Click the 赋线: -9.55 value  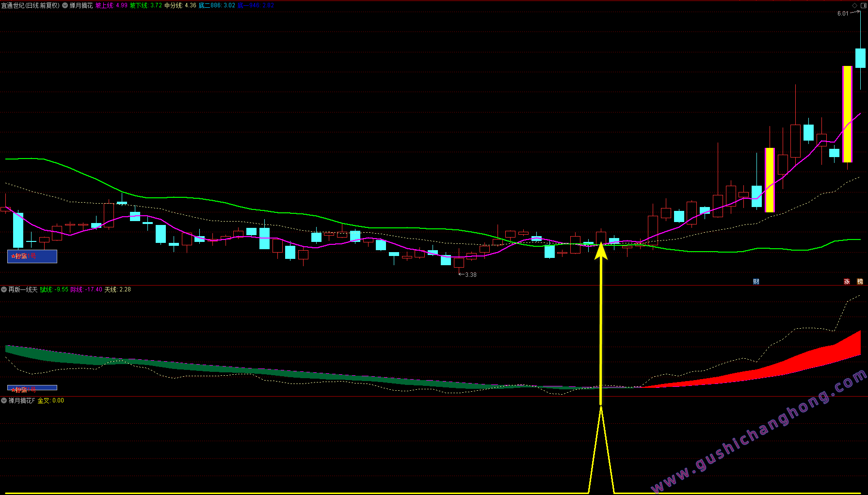pos(54,289)
